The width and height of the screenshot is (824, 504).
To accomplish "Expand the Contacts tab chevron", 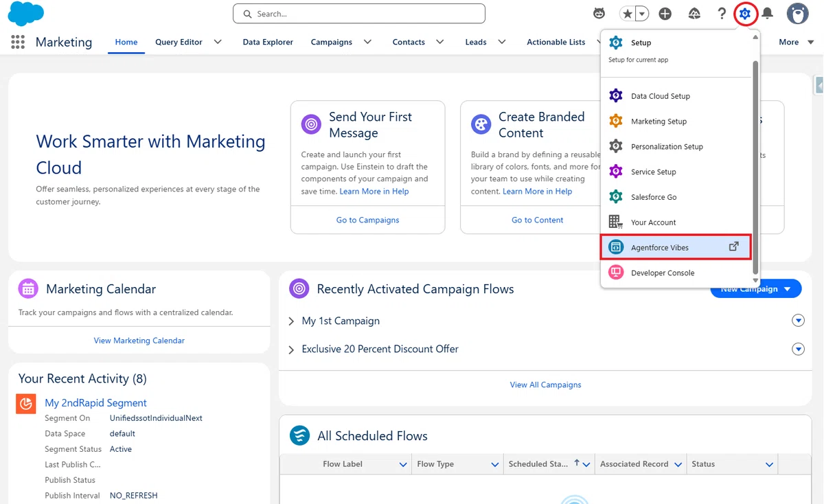I will pyautogui.click(x=439, y=42).
